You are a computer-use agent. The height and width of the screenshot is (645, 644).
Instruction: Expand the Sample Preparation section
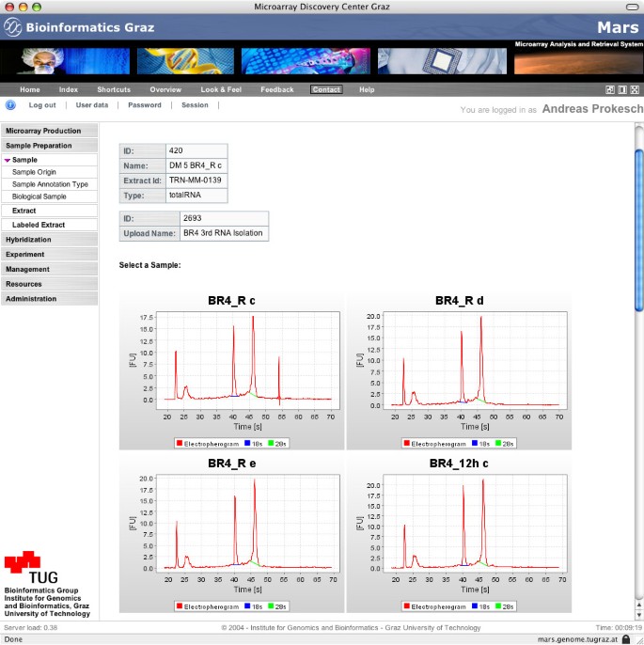click(x=49, y=146)
